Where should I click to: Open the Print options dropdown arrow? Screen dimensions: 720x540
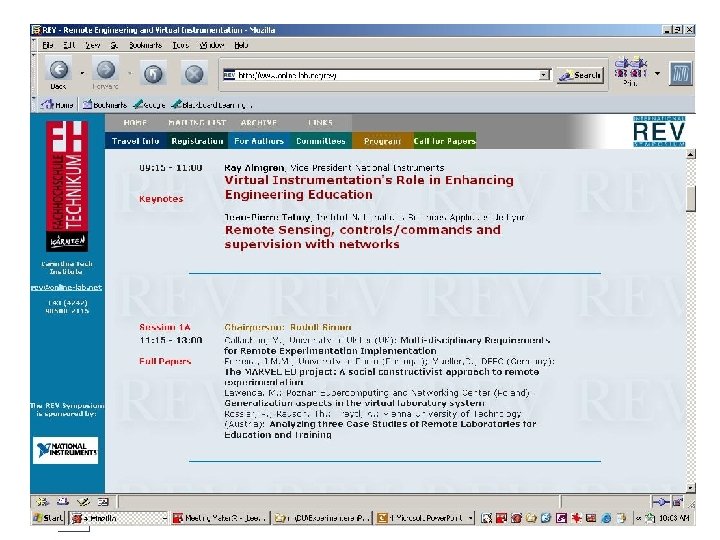658,73
